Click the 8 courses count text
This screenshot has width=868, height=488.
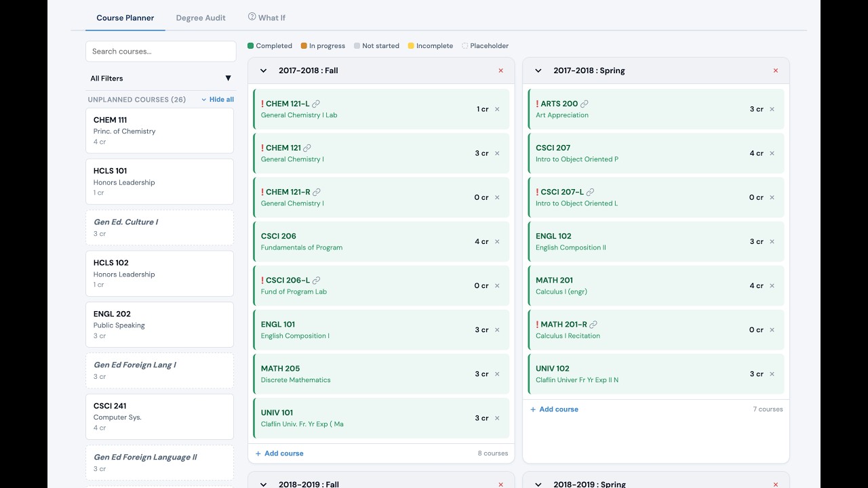pos(493,453)
